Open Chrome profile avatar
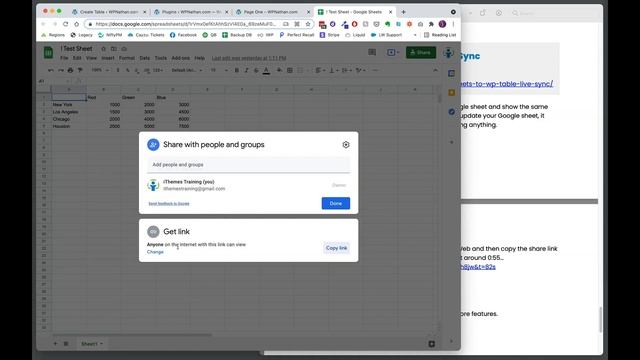This screenshot has height=360, width=640. pos(442,24)
